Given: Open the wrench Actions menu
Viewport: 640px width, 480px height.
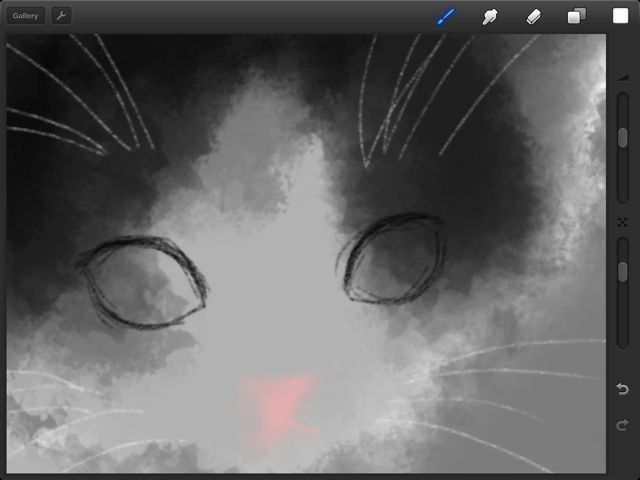Looking at the screenshot, I should click(x=61, y=16).
